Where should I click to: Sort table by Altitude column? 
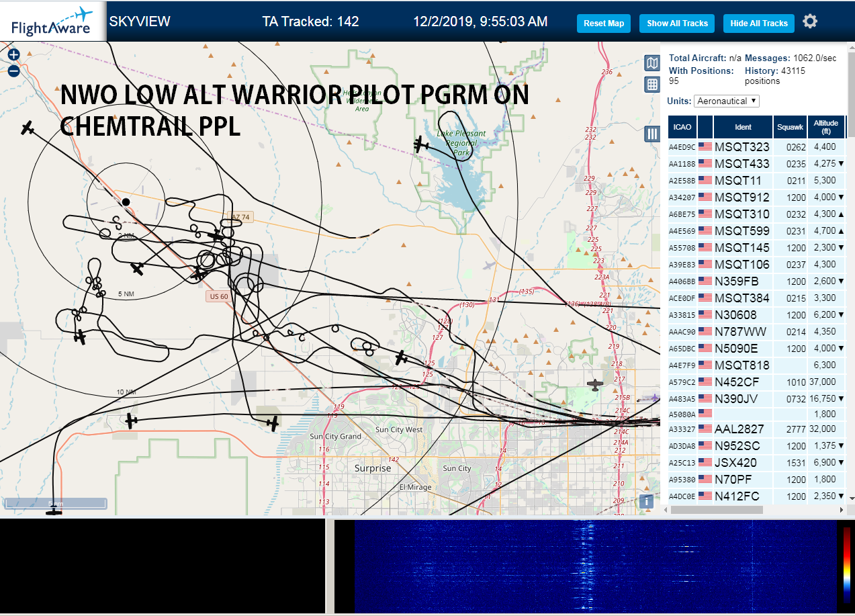(x=825, y=126)
